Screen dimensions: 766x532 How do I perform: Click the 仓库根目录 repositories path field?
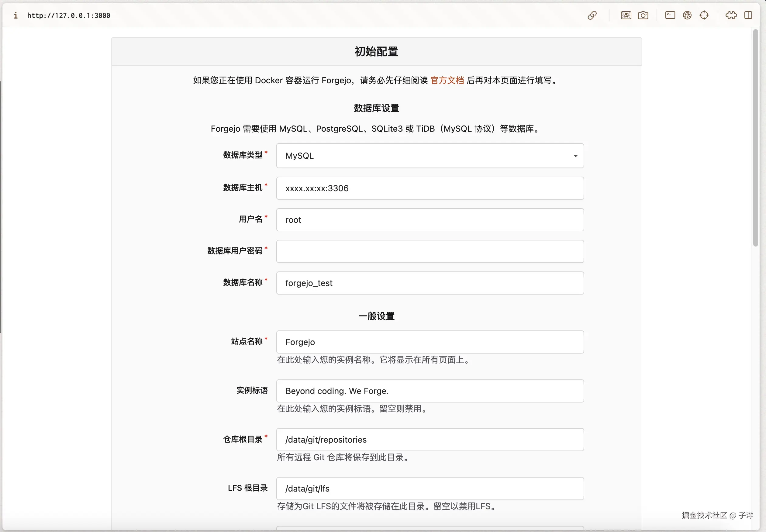430,440
